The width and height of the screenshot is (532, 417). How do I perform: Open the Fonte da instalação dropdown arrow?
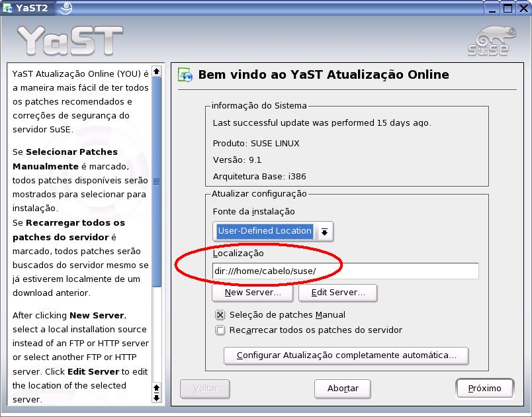[x=324, y=232]
